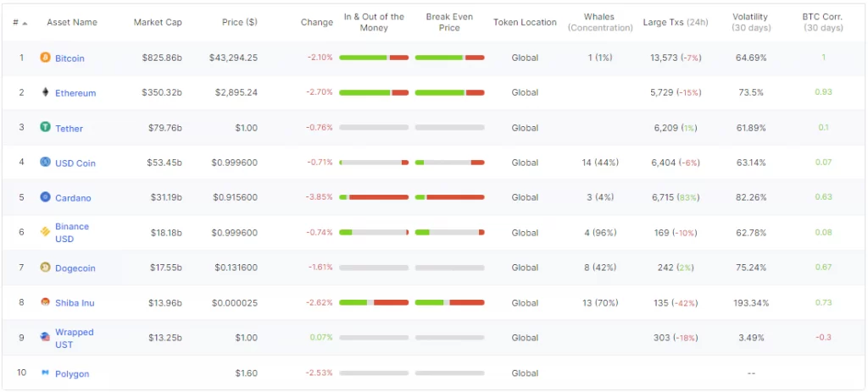
Task: Open the Polygon asset link
Action: pos(72,373)
